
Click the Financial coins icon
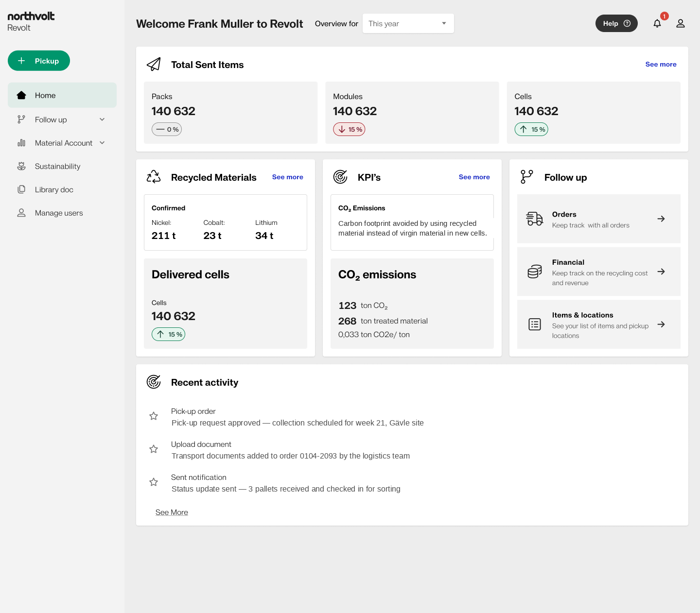click(x=535, y=272)
